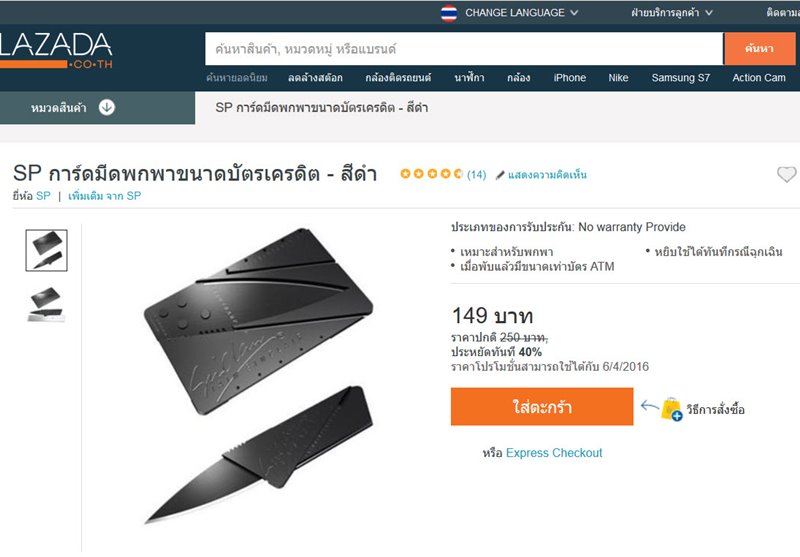Open the Express Checkout link
Image resolution: width=800 pixels, height=557 pixels.
[x=554, y=453]
